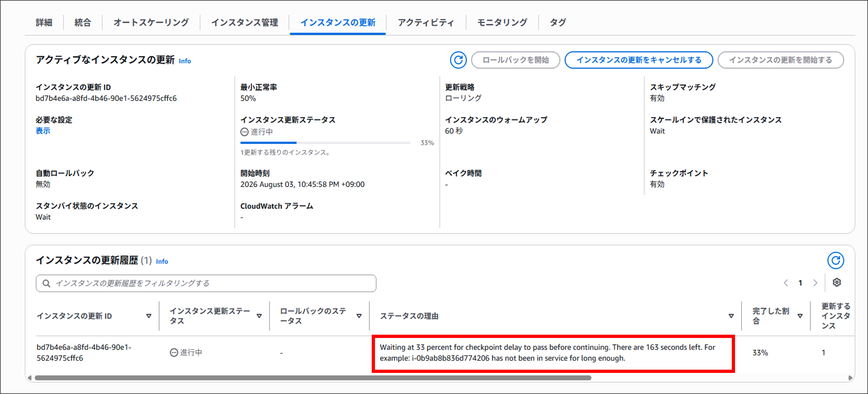The height and width of the screenshot is (394, 868).
Task: Open Info link beside アクティブなインスタンスの更新
Action: tap(185, 61)
